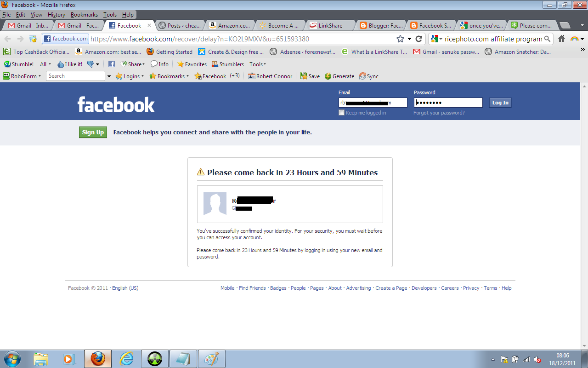Click the volume icon in system tray
588x368 pixels.
[x=537, y=359]
